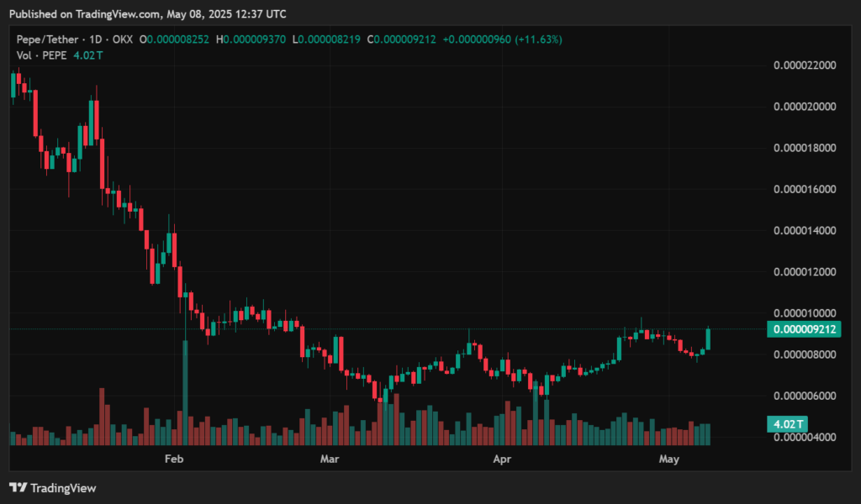The width and height of the screenshot is (861, 504).
Task: Click the latest green candle near May
Action: coord(708,339)
